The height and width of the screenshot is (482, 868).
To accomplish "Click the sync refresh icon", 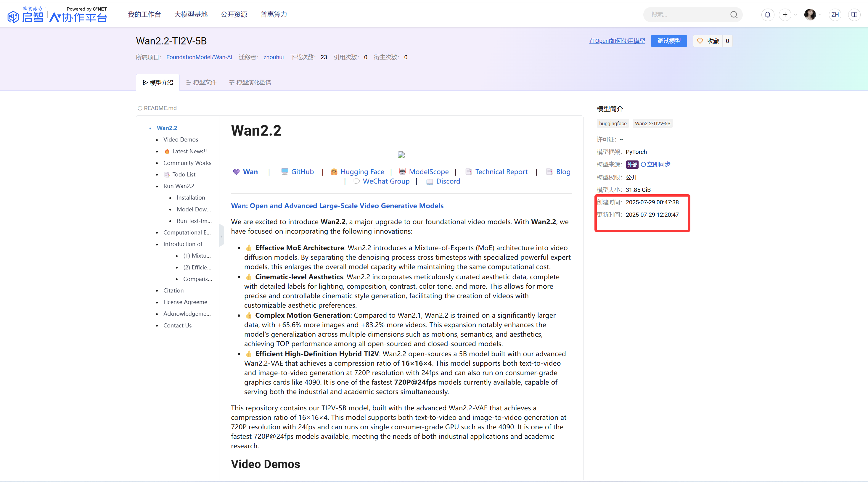I will [x=643, y=164].
